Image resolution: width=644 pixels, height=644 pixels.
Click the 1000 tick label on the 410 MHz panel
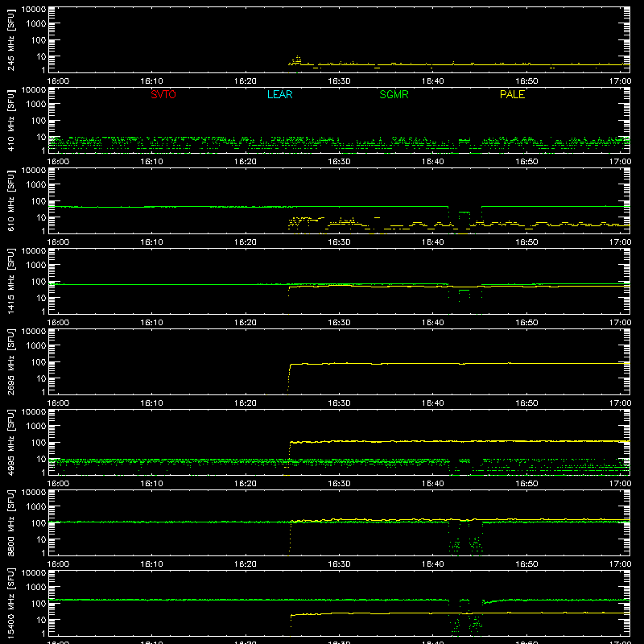(36, 105)
